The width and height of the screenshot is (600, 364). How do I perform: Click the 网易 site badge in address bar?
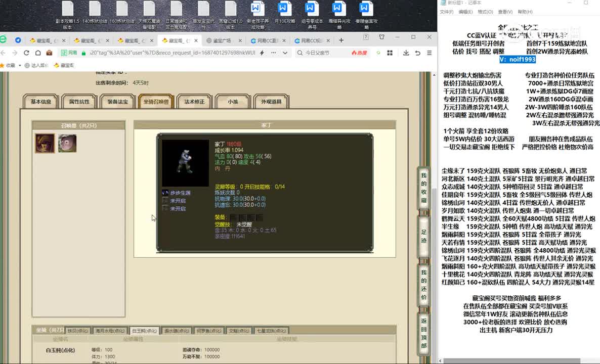coord(70,53)
